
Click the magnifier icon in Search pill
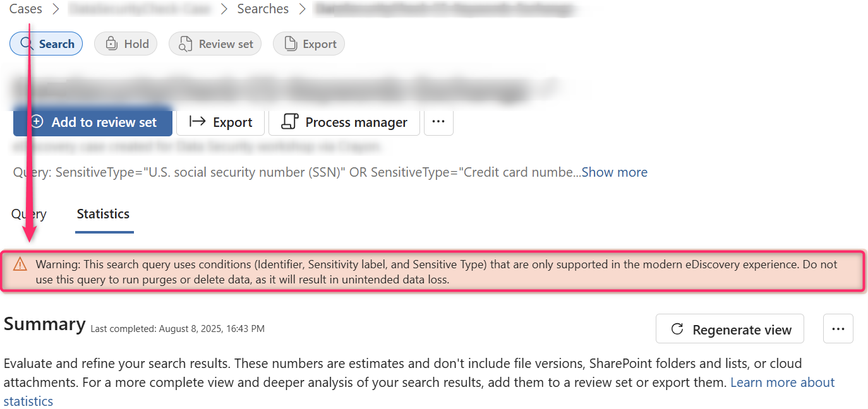click(x=27, y=44)
